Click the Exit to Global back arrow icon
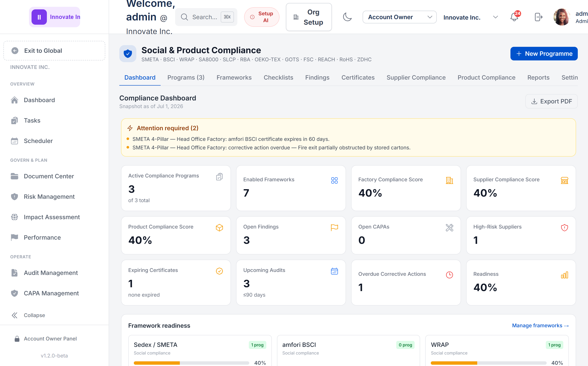This screenshot has height=366, width=588. (15, 51)
